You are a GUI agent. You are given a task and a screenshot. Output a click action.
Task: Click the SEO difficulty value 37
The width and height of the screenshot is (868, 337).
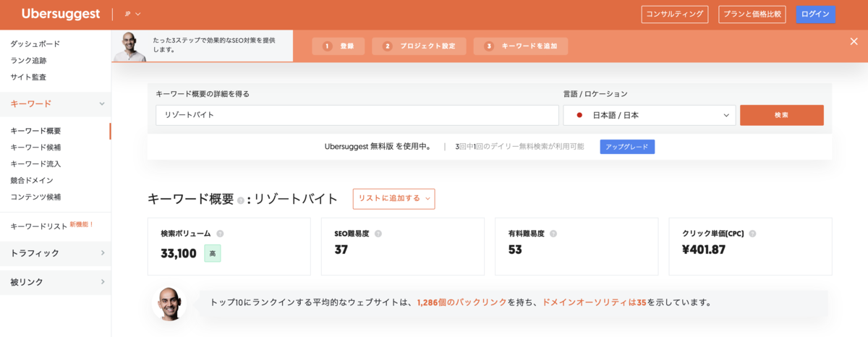point(341,249)
